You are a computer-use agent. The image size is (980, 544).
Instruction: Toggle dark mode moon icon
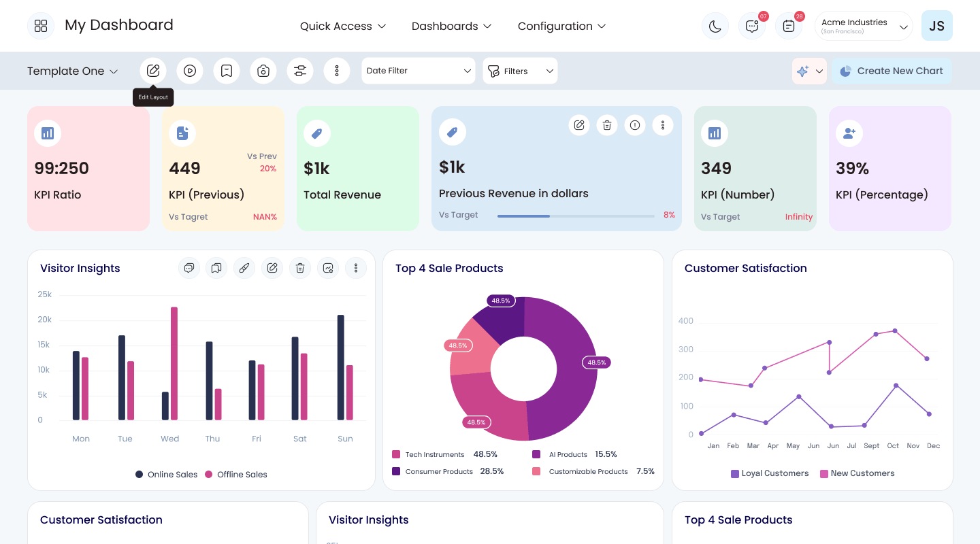coord(715,26)
